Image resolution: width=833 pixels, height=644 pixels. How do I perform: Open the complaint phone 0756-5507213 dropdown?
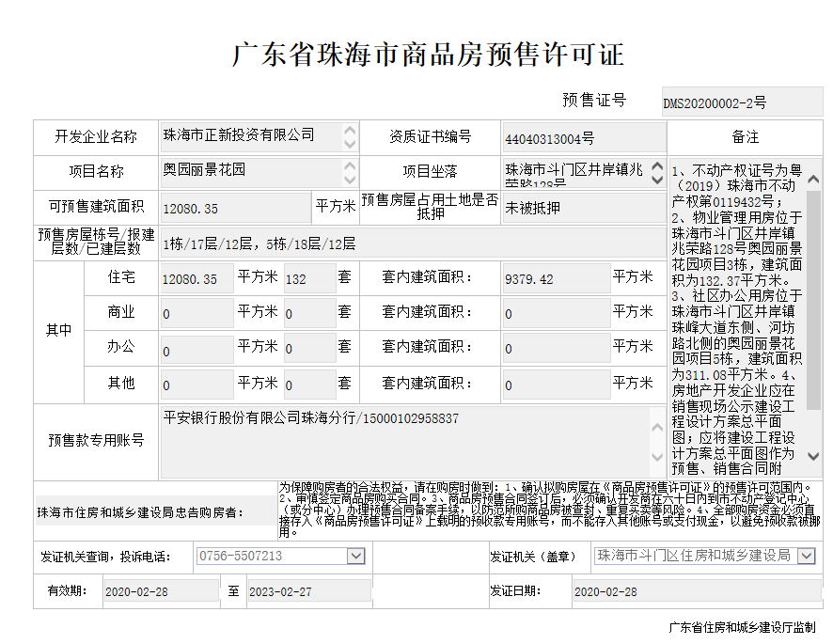[x=356, y=556]
